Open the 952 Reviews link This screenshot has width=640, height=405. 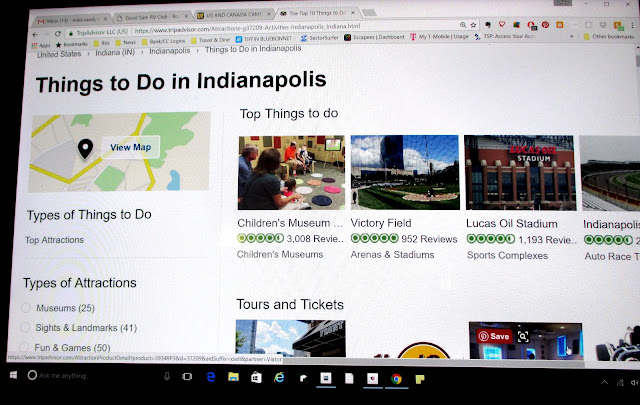coord(429,239)
